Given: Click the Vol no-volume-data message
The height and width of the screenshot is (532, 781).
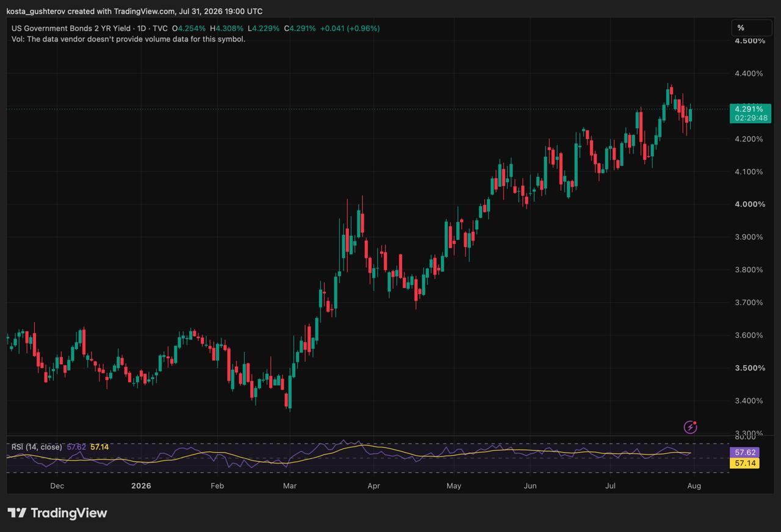Looking at the screenshot, I should tap(128, 39).
